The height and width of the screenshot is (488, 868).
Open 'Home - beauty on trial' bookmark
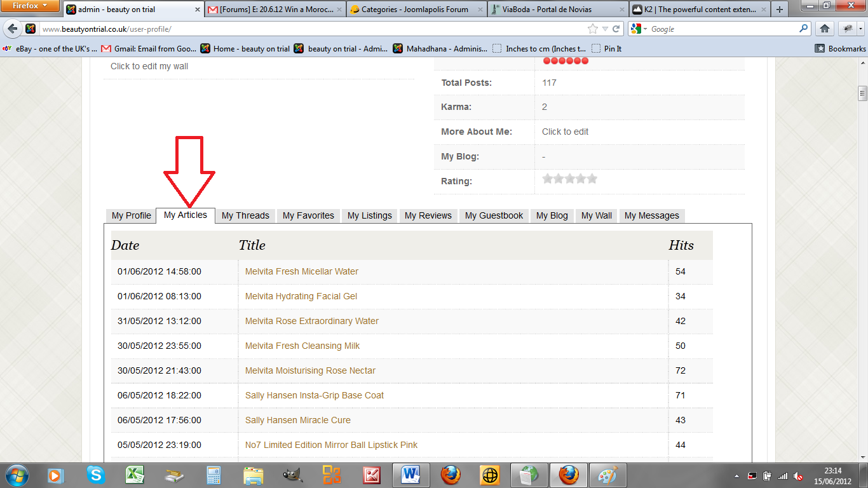click(245, 48)
